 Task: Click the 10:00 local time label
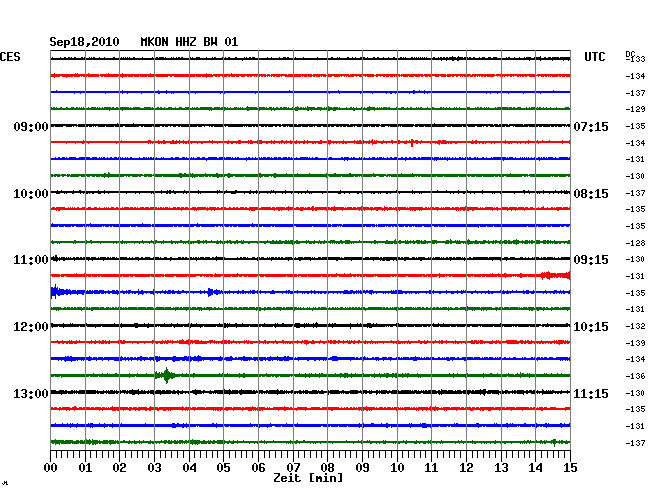point(31,194)
